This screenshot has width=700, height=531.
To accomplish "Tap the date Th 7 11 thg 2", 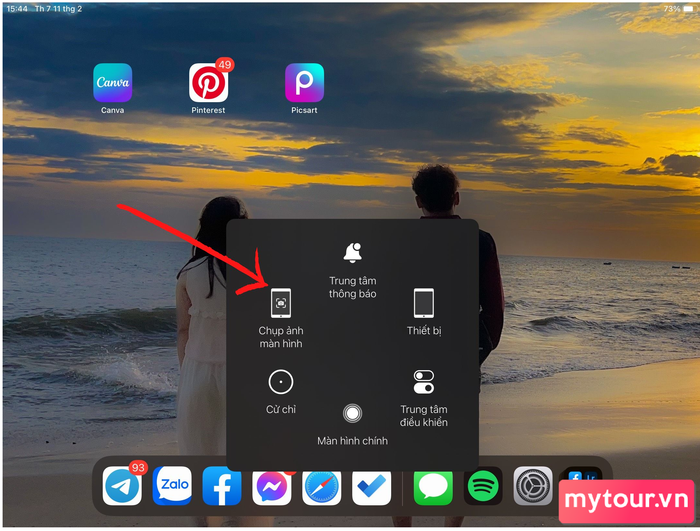I will pos(58,9).
